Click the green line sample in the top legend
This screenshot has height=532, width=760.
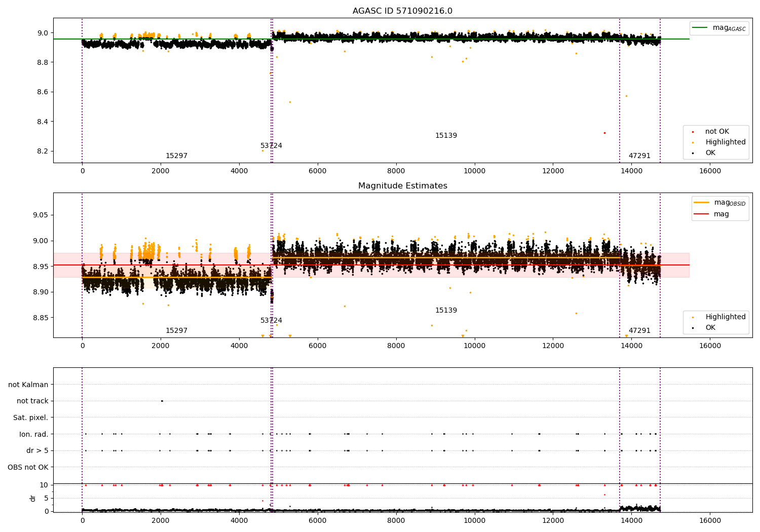pos(701,28)
